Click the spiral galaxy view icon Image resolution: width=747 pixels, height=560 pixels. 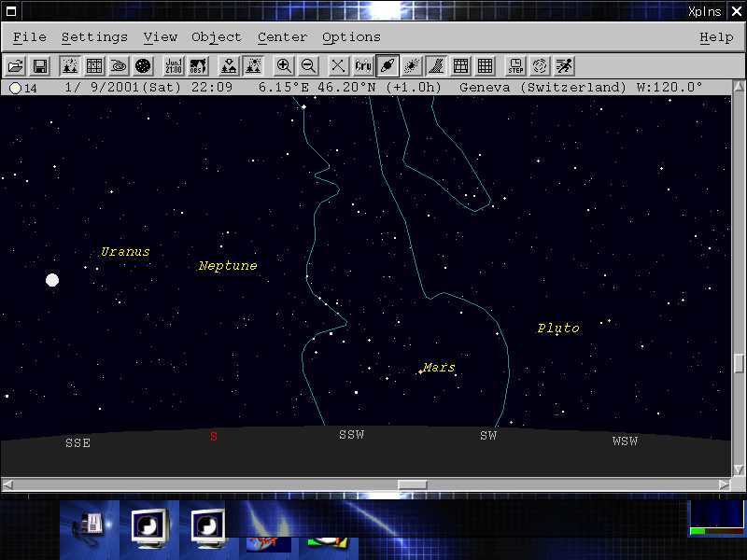click(x=119, y=66)
